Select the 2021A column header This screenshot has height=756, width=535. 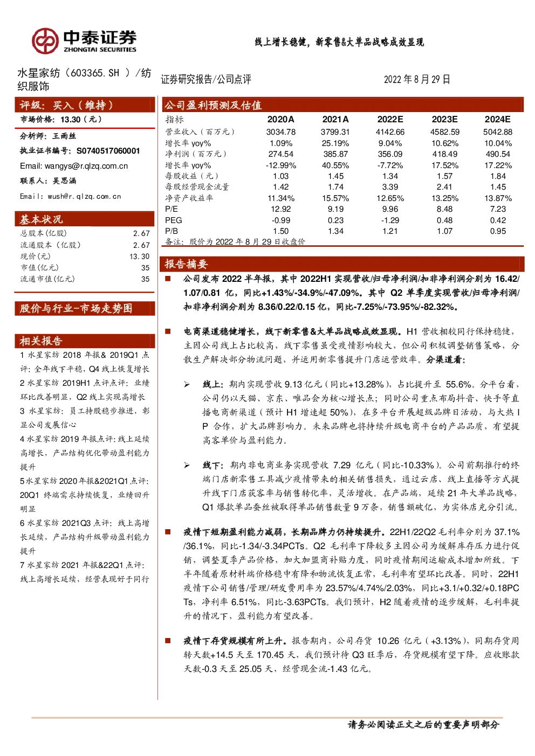(335, 120)
